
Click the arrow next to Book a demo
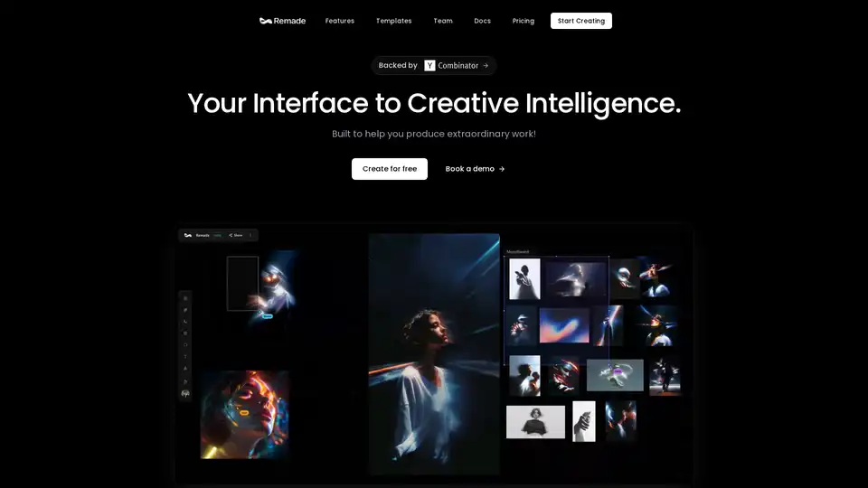coord(502,169)
